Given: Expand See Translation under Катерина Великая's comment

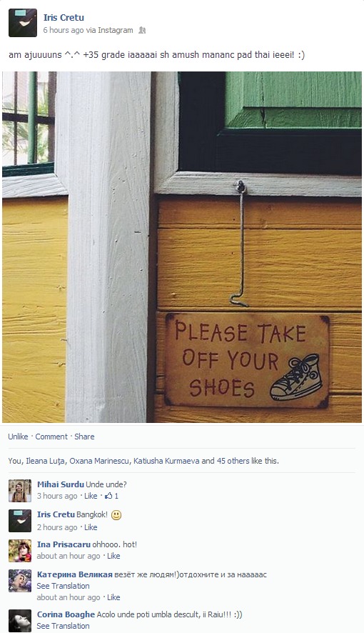Looking at the screenshot, I should (64, 586).
